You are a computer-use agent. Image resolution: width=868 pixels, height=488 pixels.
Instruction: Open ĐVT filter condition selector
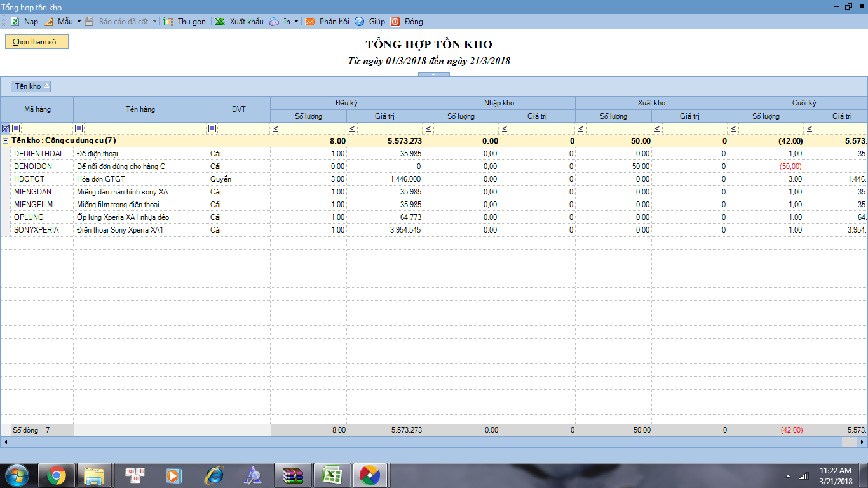click(x=212, y=128)
